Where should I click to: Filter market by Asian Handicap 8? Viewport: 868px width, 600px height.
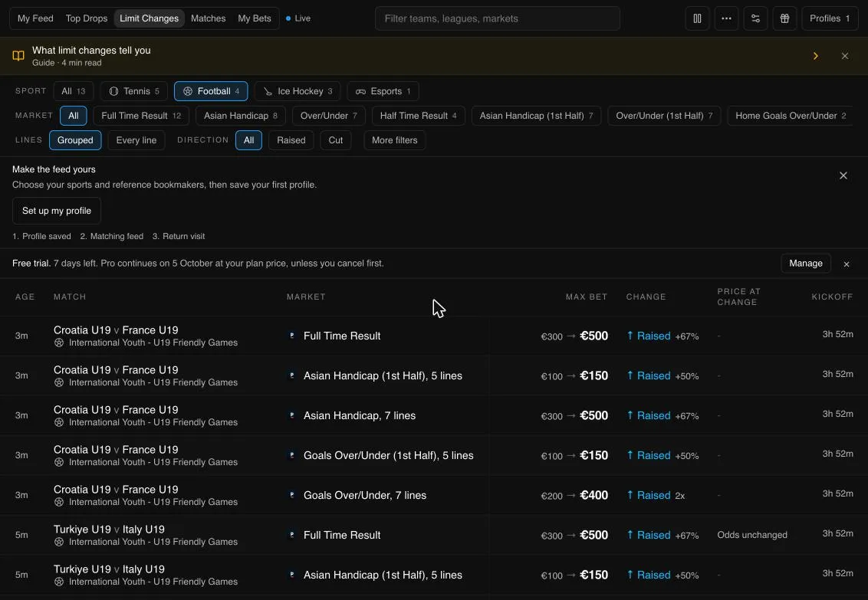(x=240, y=116)
